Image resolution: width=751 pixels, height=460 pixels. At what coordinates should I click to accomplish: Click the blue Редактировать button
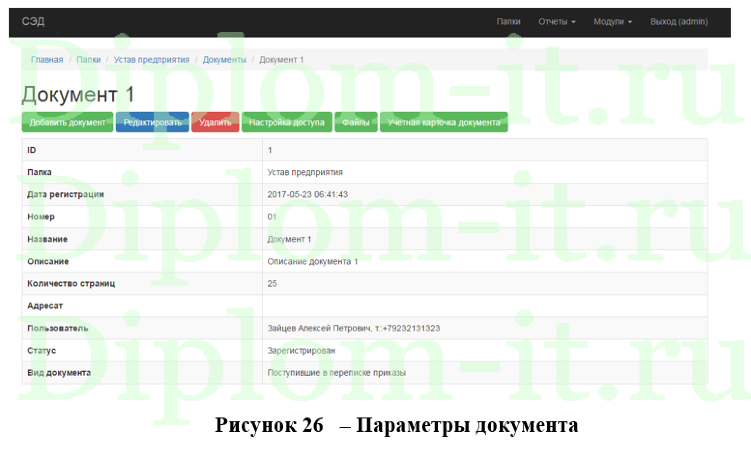pyautogui.click(x=152, y=123)
